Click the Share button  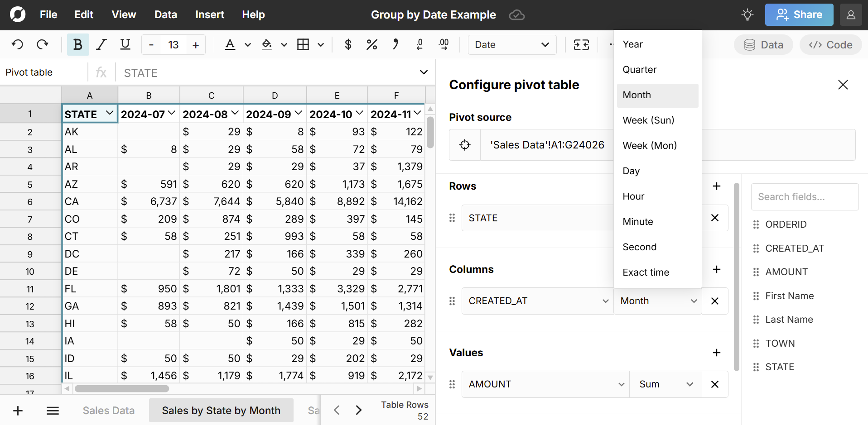coord(799,14)
